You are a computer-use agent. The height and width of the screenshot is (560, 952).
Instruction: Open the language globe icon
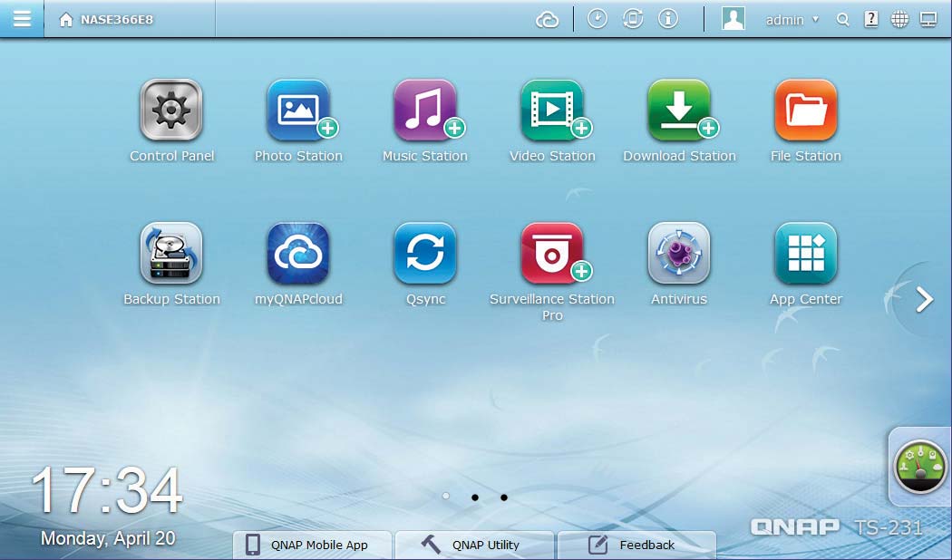tap(899, 19)
